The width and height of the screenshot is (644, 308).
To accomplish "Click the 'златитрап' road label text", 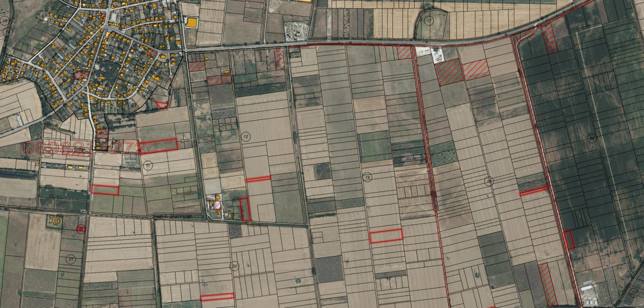I will tap(174, 216).
